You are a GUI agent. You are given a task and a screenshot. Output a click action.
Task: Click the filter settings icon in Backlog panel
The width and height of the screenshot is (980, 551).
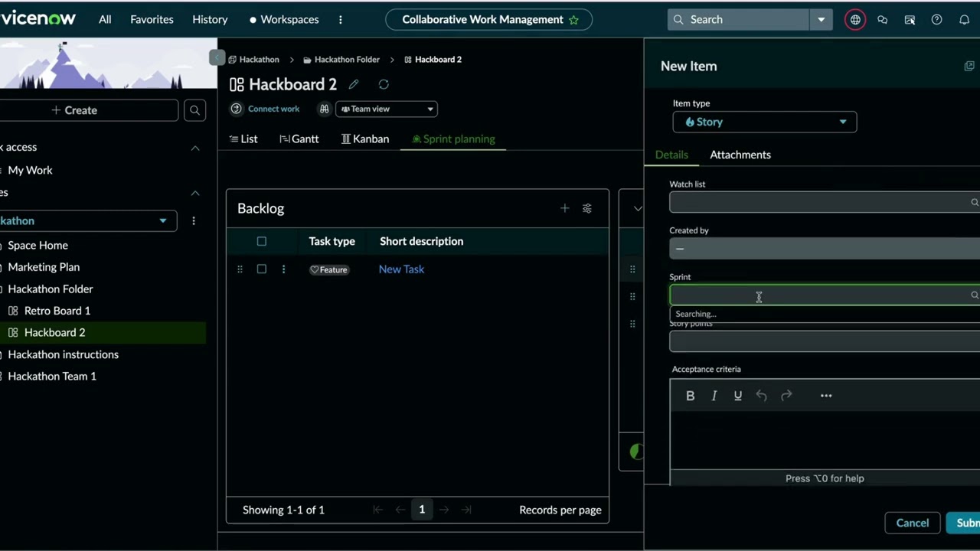pyautogui.click(x=586, y=208)
